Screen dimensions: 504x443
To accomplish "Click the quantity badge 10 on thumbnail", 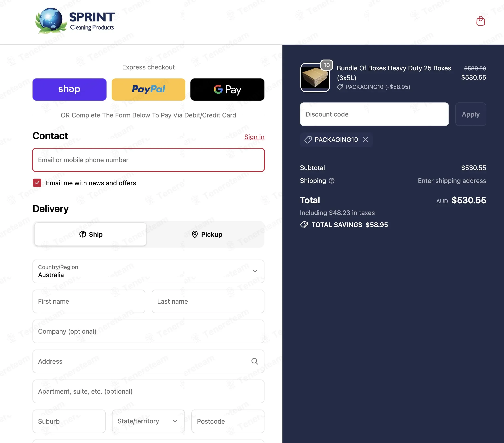I will (326, 65).
